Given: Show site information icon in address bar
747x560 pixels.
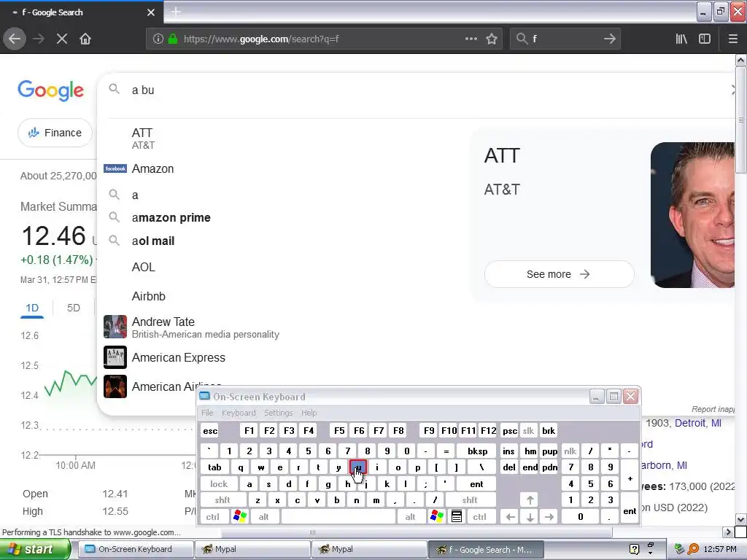Looking at the screenshot, I should [158, 39].
